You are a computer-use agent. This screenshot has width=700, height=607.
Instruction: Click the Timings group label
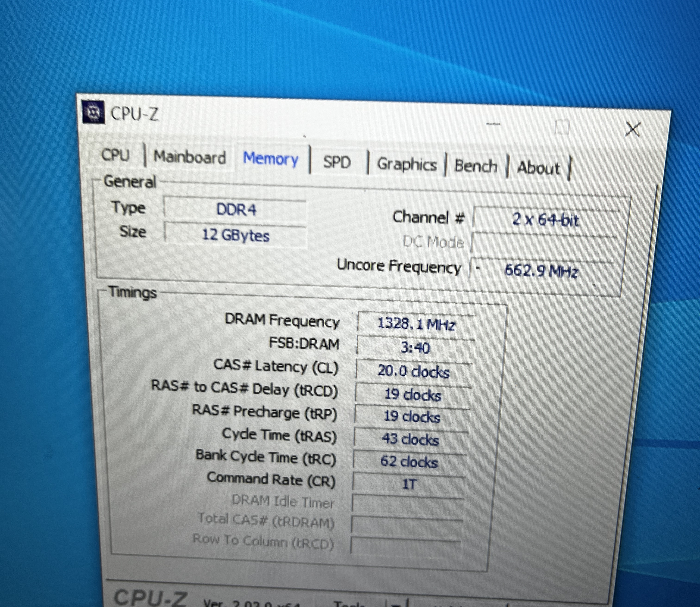click(x=133, y=292)
